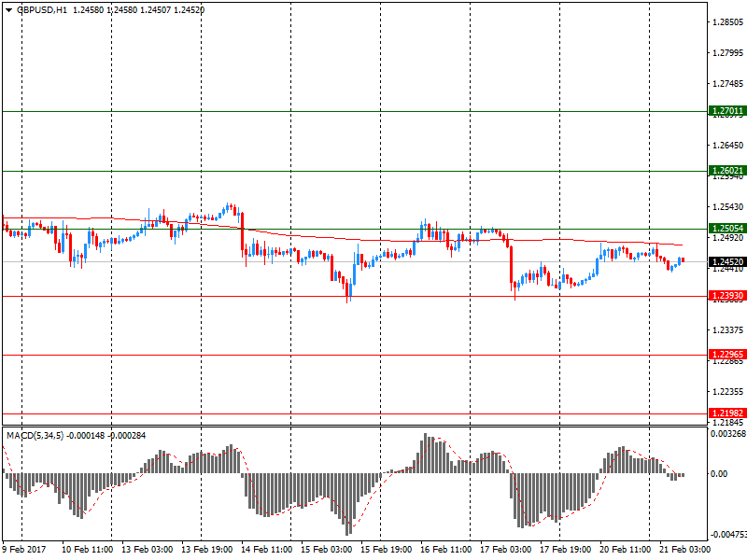Select the 1.21982 red level label
The width and height of the screenshot is (747, 560).
pos(727,413)
